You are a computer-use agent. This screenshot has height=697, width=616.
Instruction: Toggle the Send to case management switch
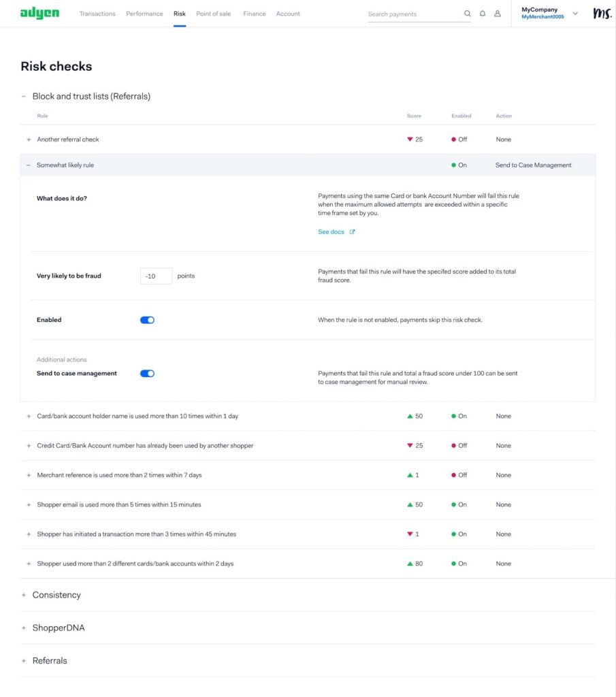click(x=147, y=374)
